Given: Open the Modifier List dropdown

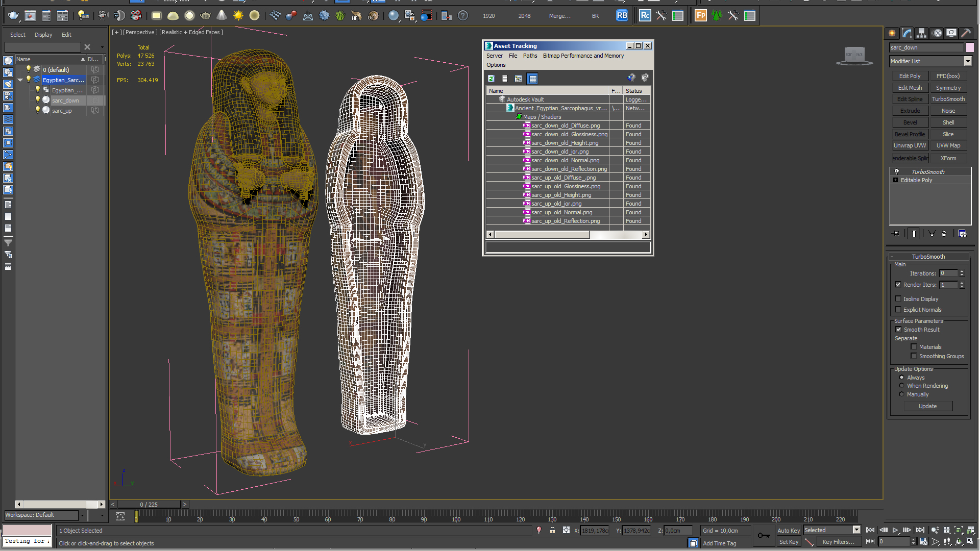Looking at the screenshot, I should coord(968,61).
